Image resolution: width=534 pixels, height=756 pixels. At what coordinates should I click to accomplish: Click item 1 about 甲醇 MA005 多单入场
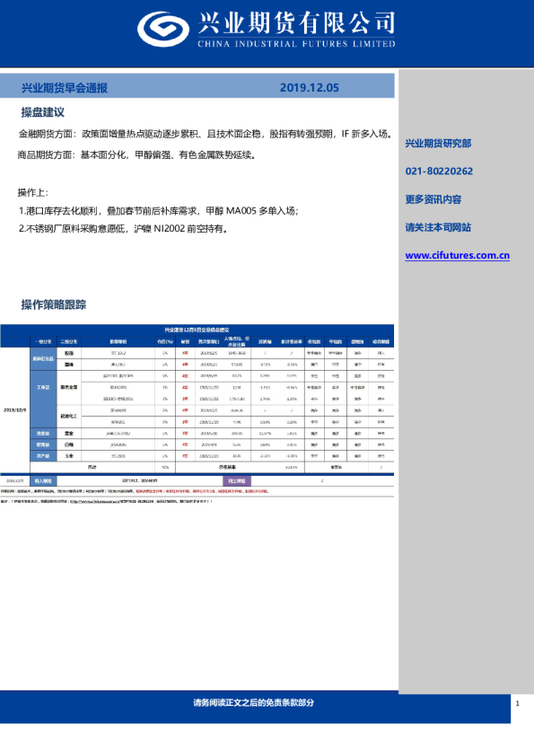(159, 211)
